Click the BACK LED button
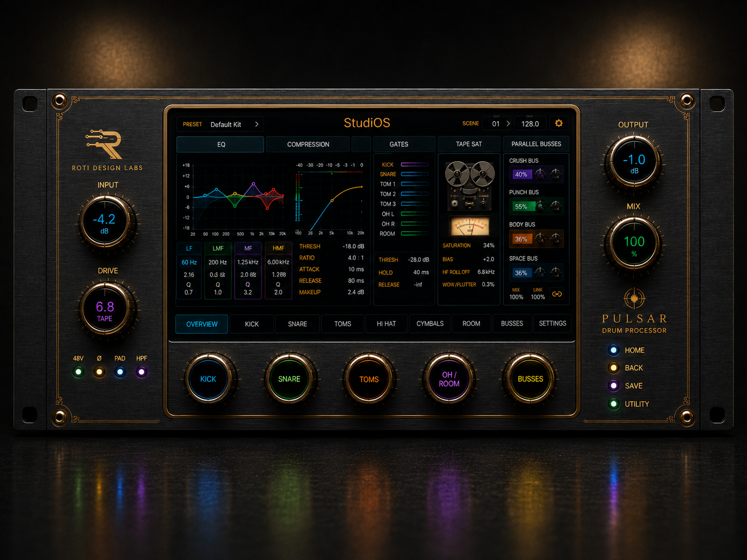 pos(613,368)
